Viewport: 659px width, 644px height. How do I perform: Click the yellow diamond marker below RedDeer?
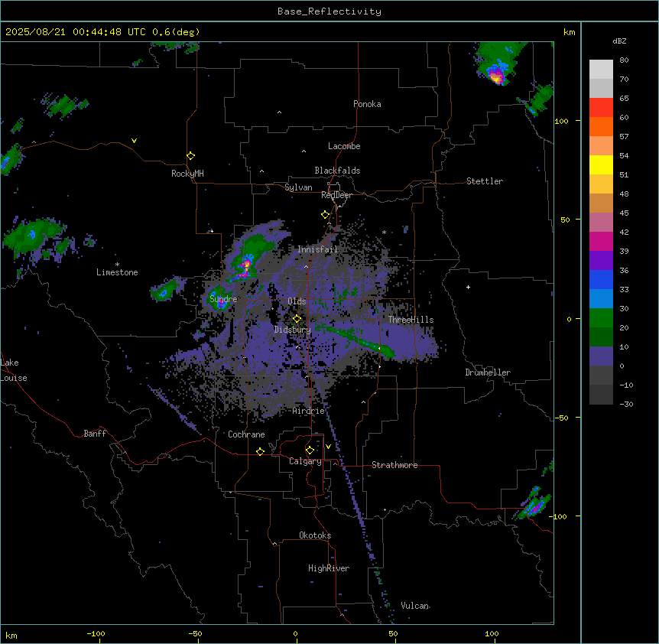pyautogui.click(x=325, y=215)
